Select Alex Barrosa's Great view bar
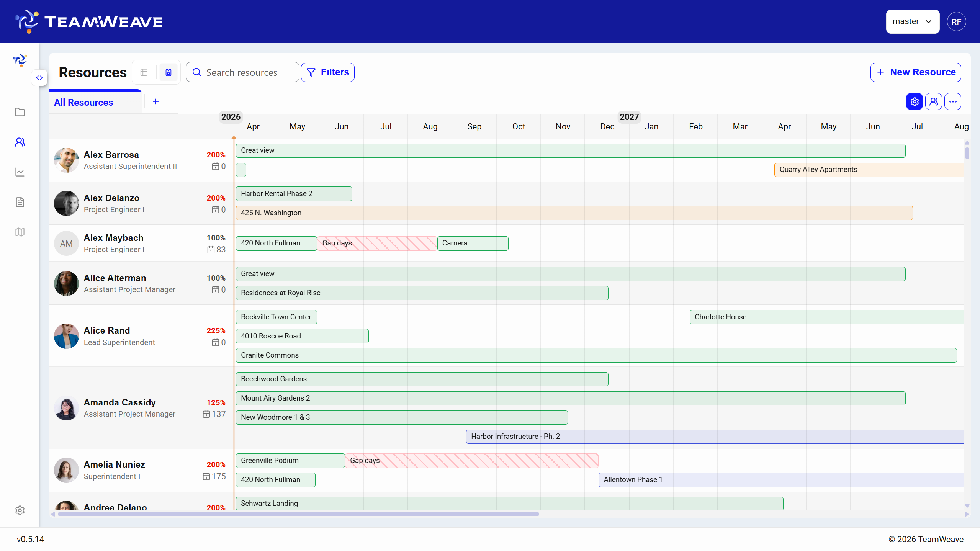The image size is (980, 551). (571, 150)
